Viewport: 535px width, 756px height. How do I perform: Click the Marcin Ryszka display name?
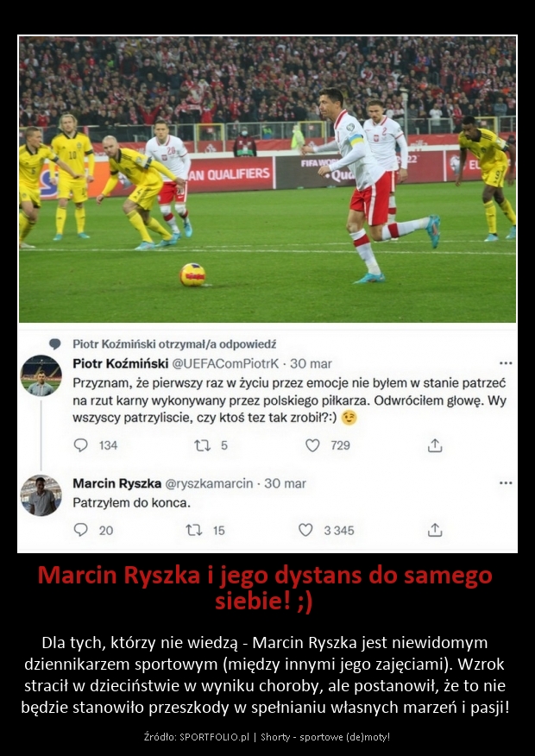coord(117,483)
